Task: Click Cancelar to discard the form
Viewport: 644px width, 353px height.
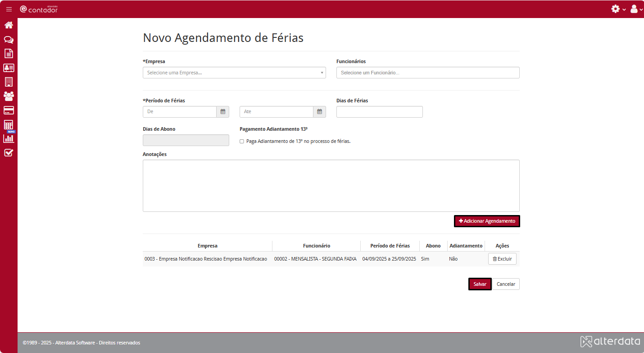Action: click(506, 284)
